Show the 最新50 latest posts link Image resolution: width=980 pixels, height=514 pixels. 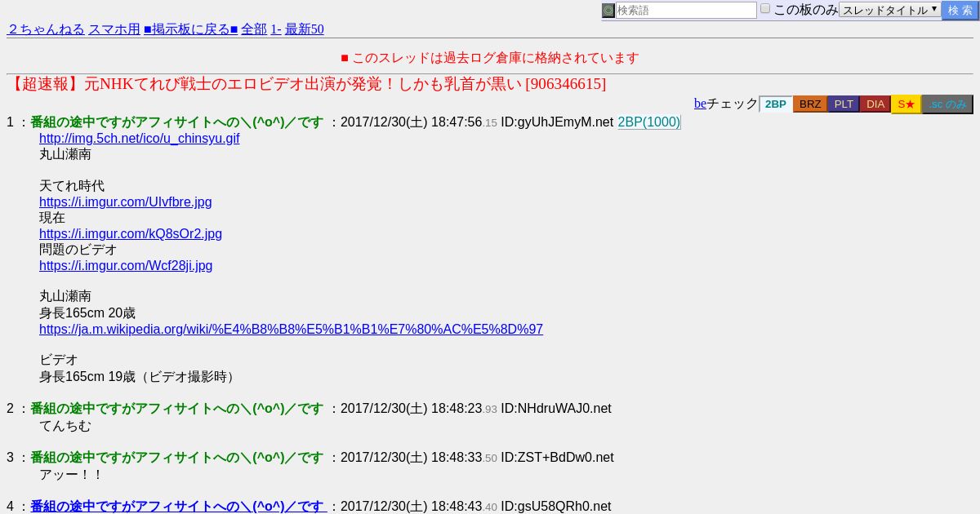tap(305, 29)
